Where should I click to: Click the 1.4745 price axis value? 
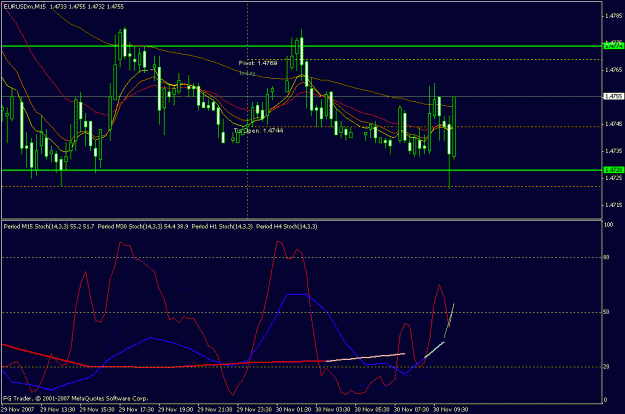tap(613, 124)
